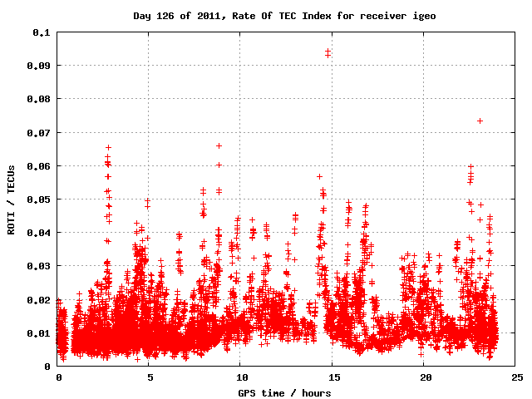Click the 'ROTI / TECUs' y-axis label
The height and width of the screenshot is (399, 532).
[x=12, y=199]
